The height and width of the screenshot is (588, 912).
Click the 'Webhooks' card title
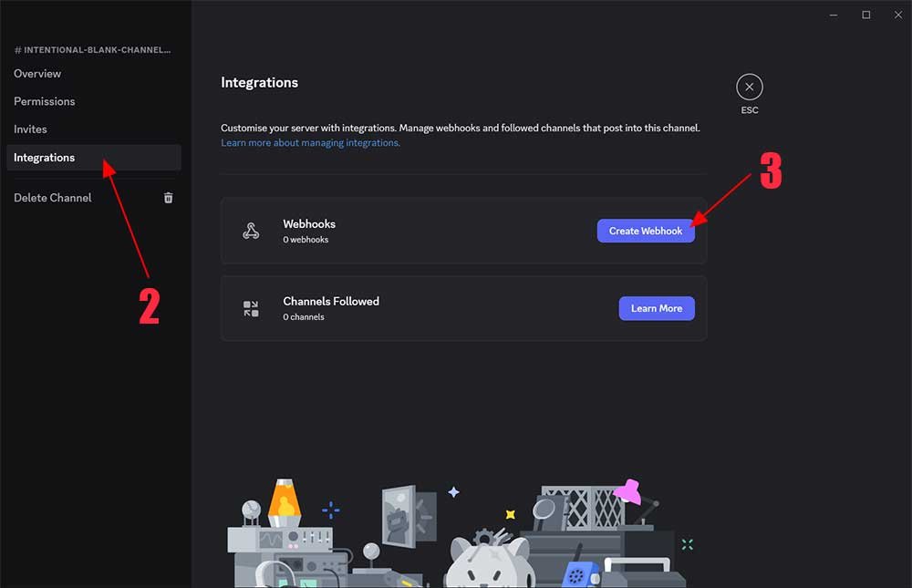[x=309, y=224]
